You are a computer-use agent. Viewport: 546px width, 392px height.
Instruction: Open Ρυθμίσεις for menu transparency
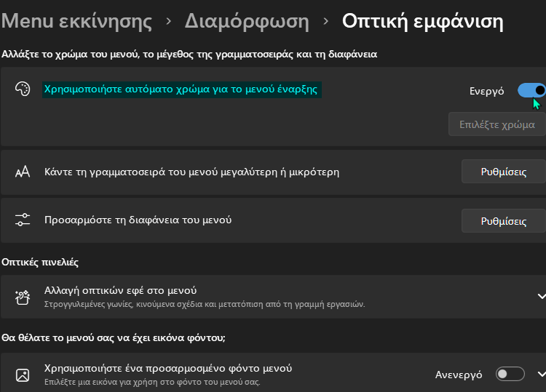pos(504,221)
